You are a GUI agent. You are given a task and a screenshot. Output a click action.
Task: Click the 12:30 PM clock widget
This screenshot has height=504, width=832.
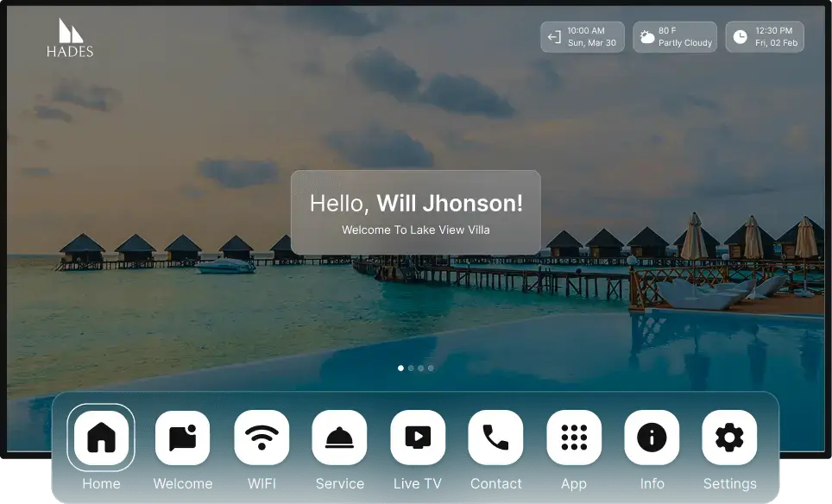click(x=765, y=37)
